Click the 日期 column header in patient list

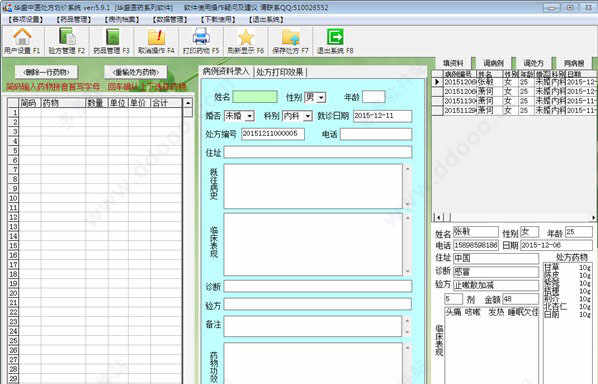580,74
